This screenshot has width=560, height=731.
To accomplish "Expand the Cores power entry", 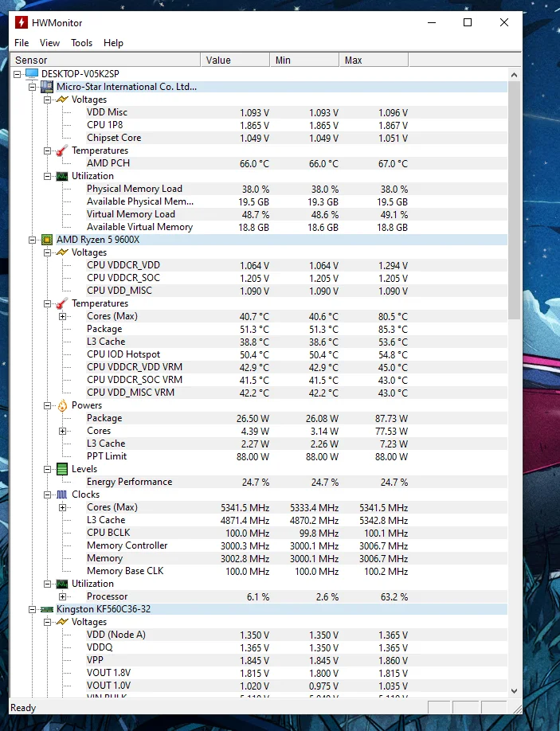I will click(x=62, y=432).
